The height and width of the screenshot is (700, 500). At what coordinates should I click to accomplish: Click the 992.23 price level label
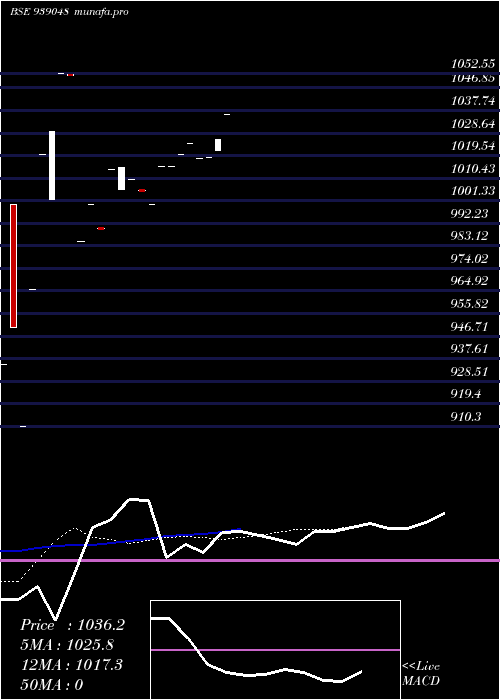pyautogui.click(x=470, y=213)
